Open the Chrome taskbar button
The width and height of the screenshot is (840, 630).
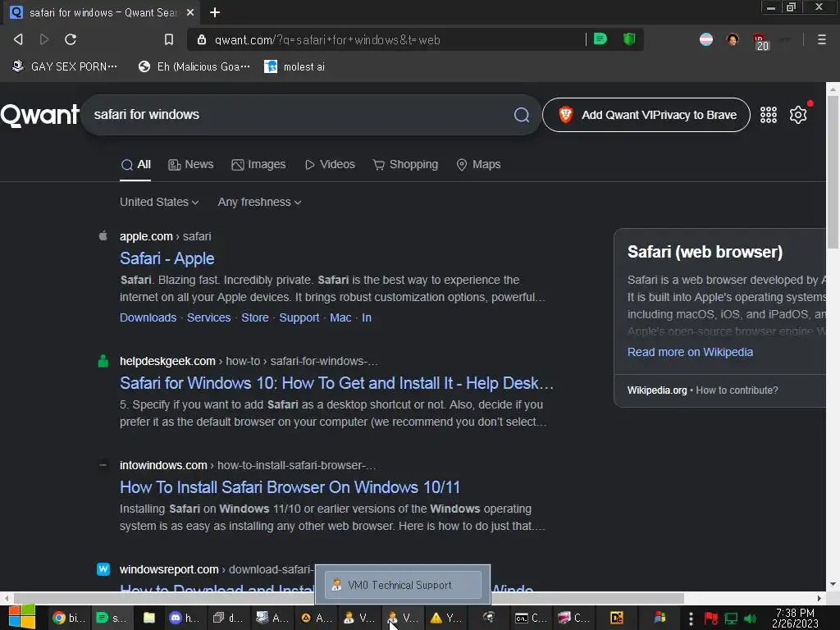(x=69, y=618)
